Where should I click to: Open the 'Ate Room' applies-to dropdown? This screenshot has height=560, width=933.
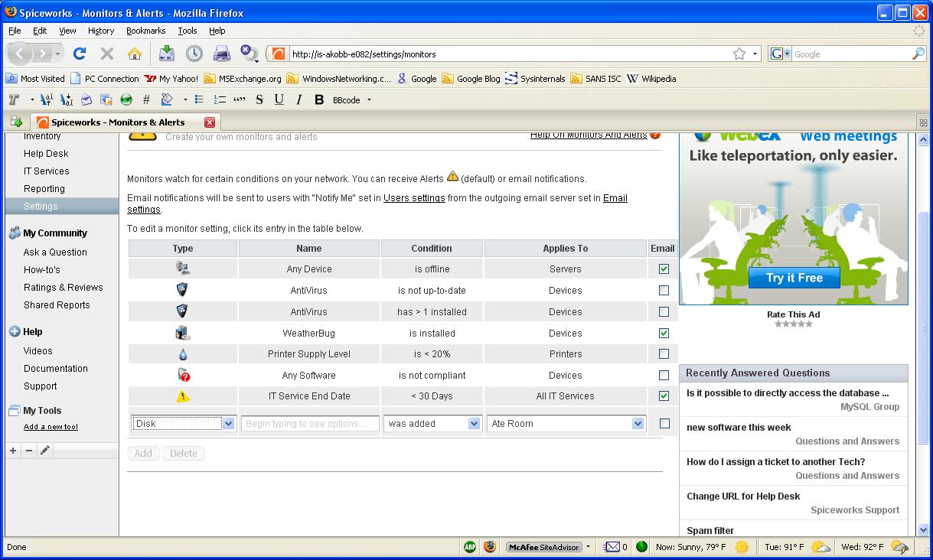[x=638, y=423]
